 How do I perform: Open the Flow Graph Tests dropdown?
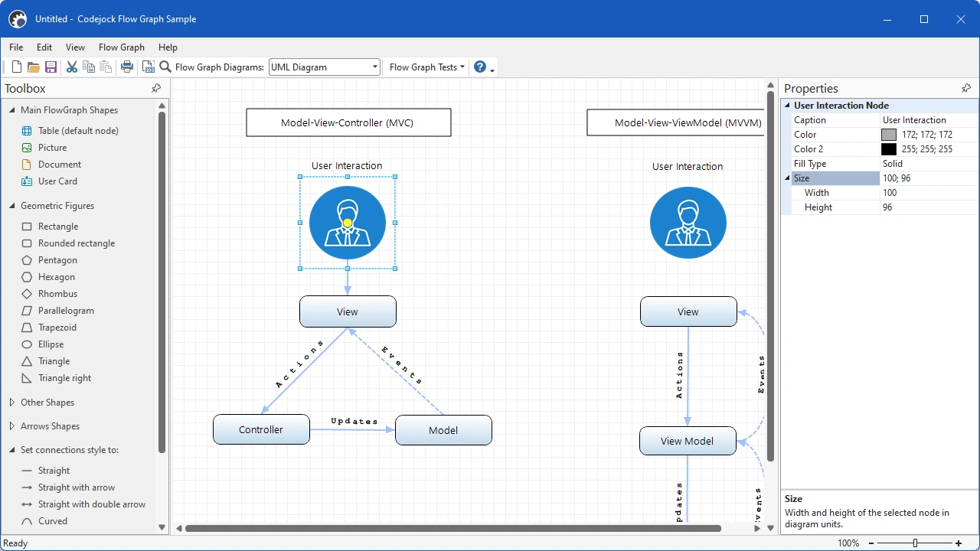click(x=427, y=67)
